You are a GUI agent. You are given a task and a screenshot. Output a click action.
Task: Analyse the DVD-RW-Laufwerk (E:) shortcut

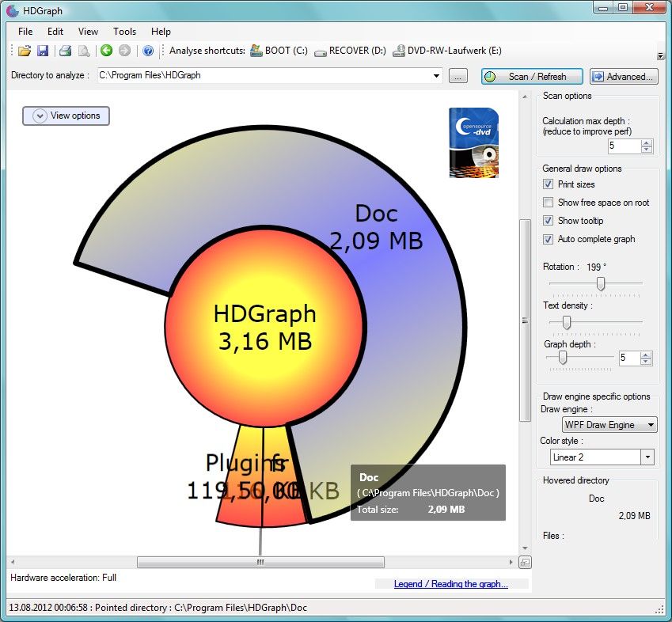[x=447, y=51]
